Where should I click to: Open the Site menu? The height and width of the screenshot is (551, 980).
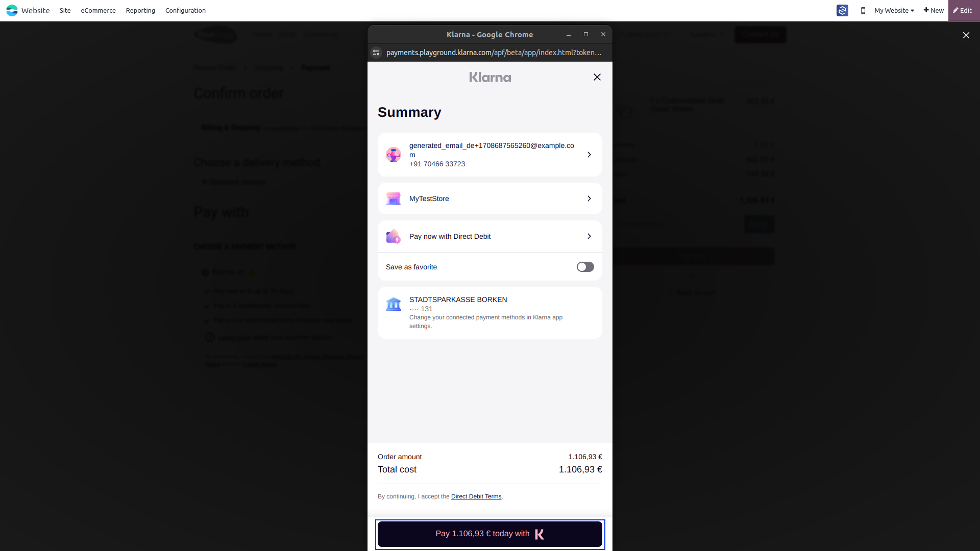click(x=65, y=10)
